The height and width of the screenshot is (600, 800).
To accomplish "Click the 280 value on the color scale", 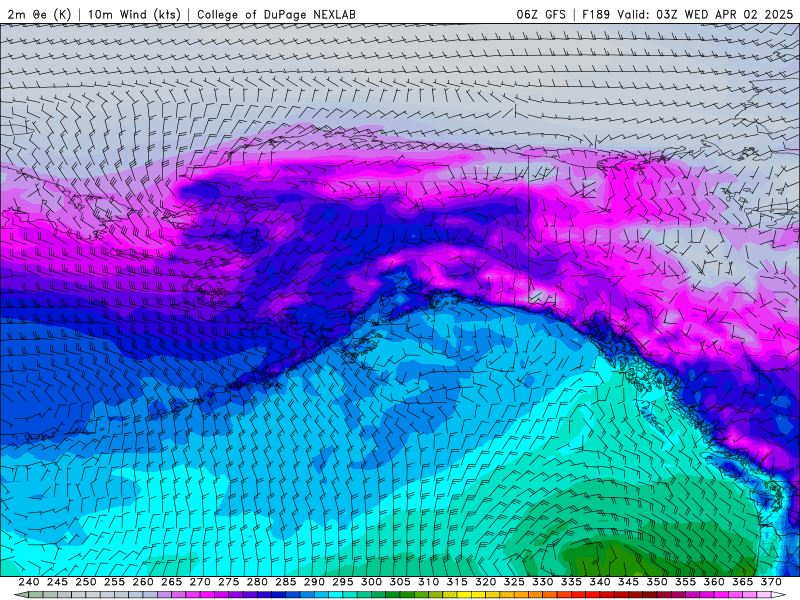I will click(x=257, y=582).
